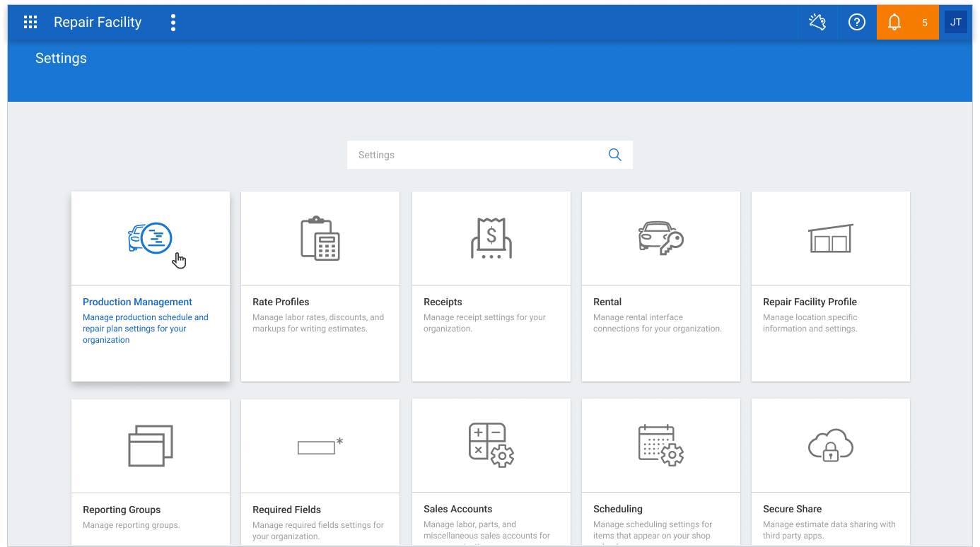The height and width of the screenshot is (547, 980).
Task: Open the apps grid launcher icon
Action: (x=30, y=23)
